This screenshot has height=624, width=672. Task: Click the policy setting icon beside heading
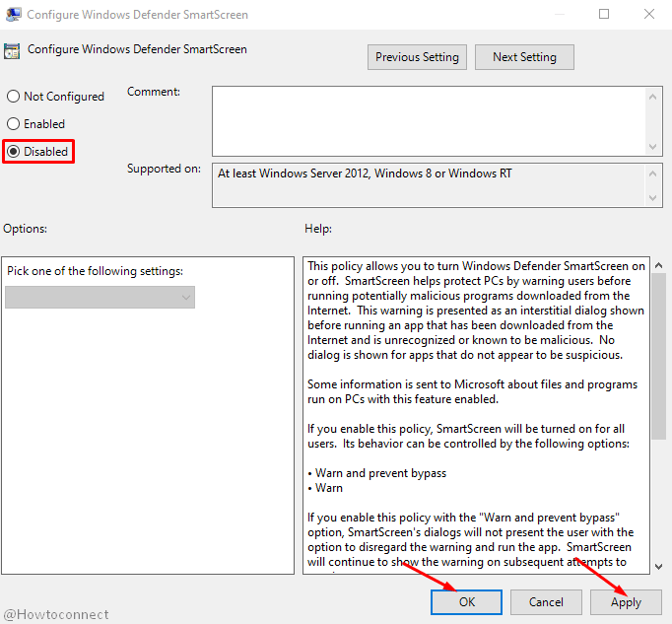pos(12,51)
